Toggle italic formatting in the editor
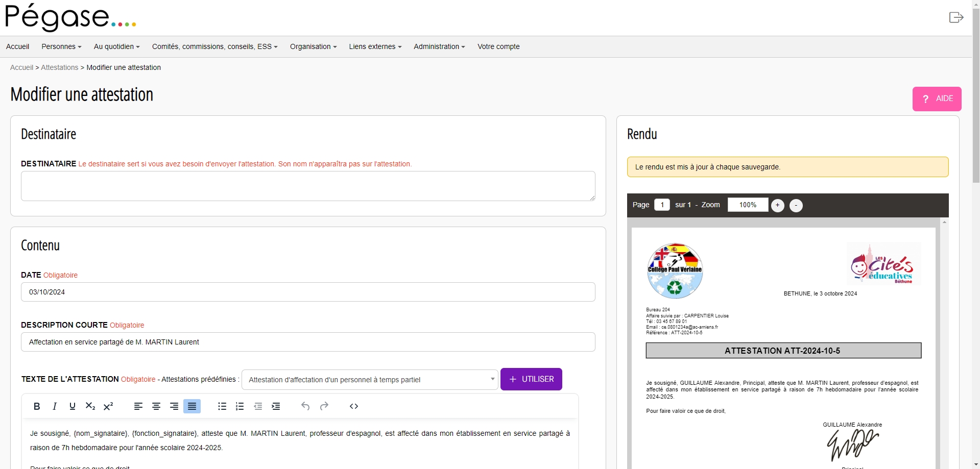 tap(55, 406)
